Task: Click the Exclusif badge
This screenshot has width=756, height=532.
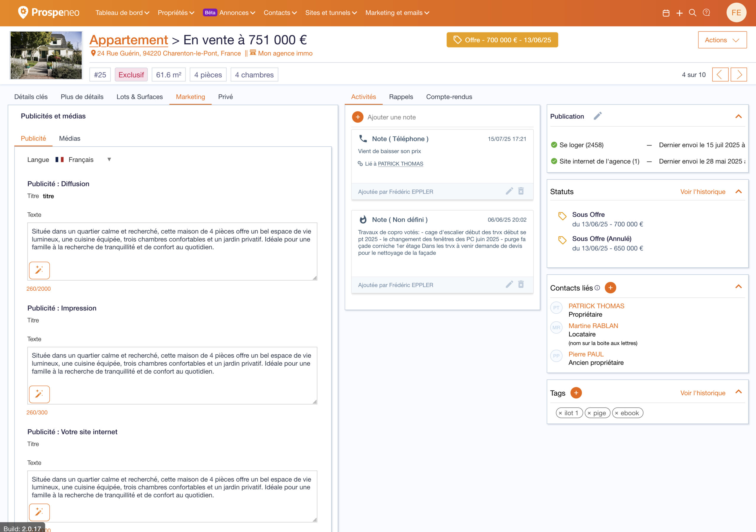Action: (x=131, y=75)
